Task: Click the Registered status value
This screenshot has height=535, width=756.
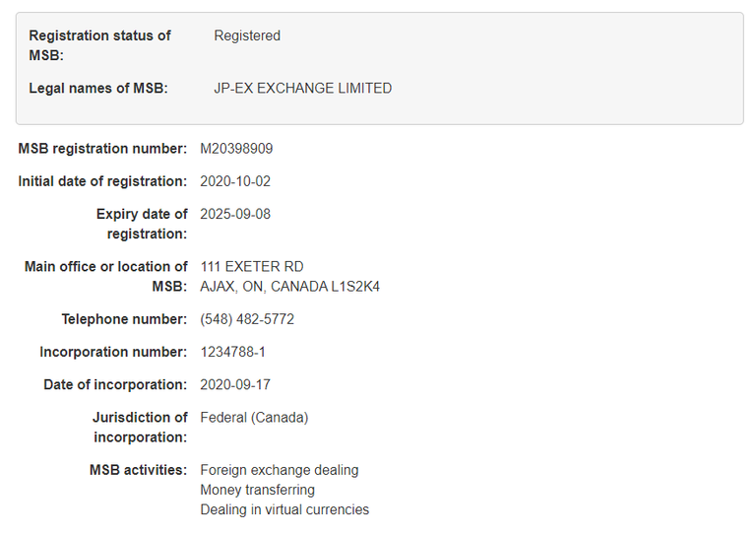Action: coord(247,35)
